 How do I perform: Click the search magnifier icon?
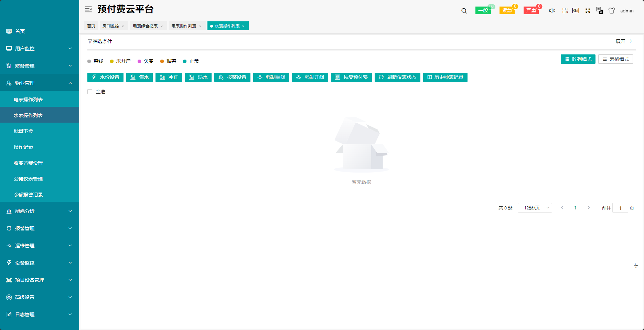(x=464, y=11)
